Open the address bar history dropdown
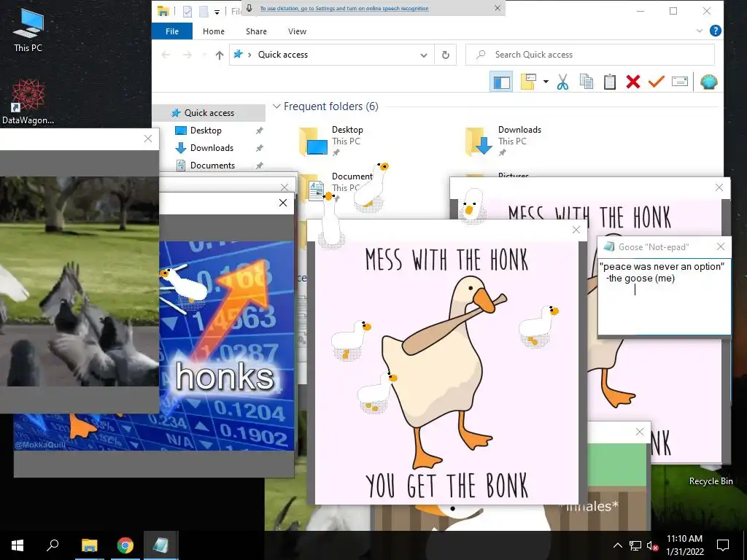This screenshot has width=747, height=560. tap(424, 55)
